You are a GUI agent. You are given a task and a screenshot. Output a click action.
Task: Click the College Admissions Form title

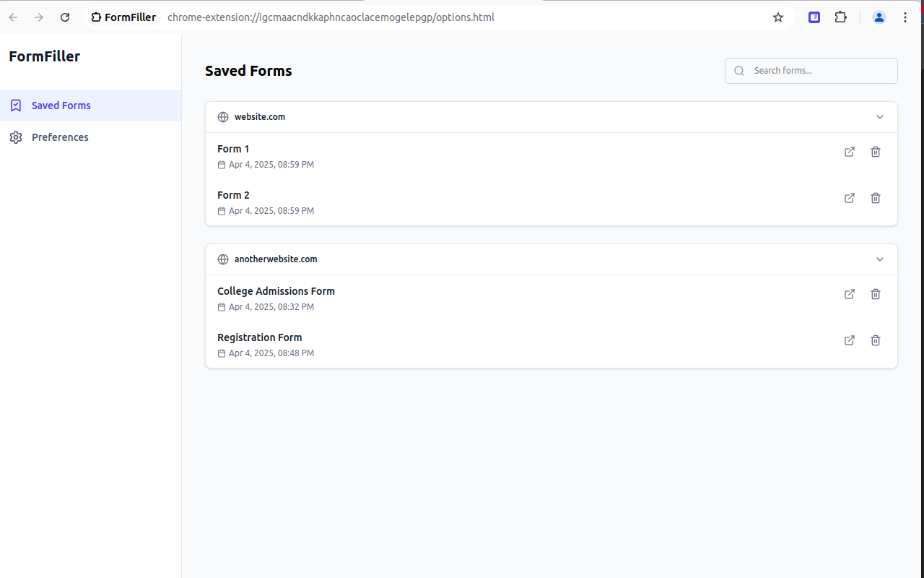[x=276, y=290]
